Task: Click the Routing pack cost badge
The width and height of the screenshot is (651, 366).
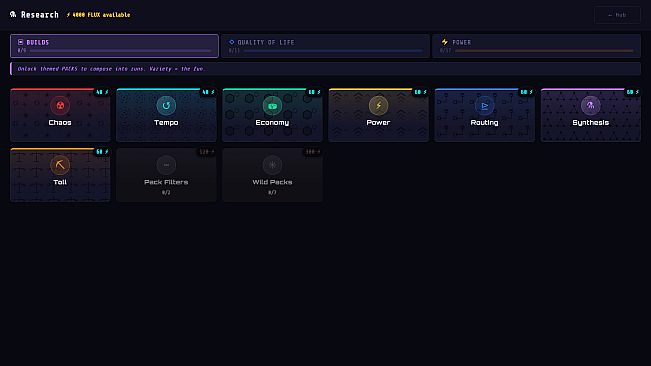Action: (526, 92)
